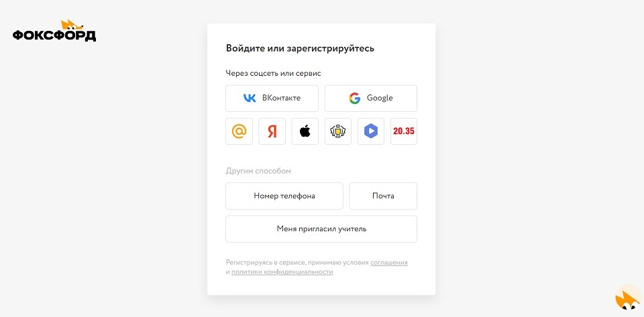This screenshot has height=317, width=644.
Task: Open the fox chat widget in corner
Action: coord(628,298)
